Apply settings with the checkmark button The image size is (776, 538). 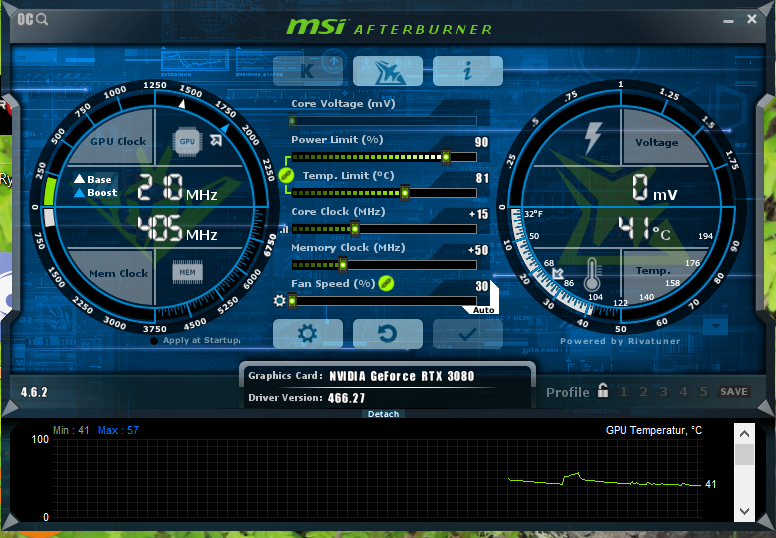click(468, 334)
